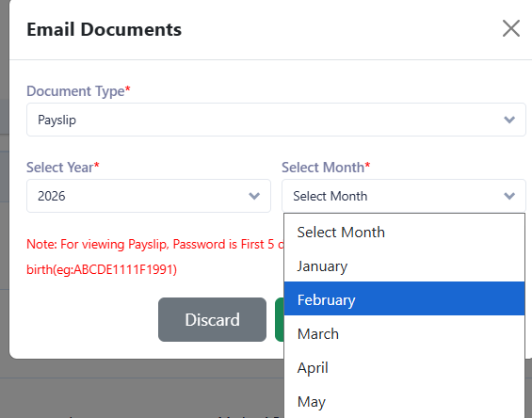Image resolution: width=532 pixels, height=418 pixels.
Task: Close the Email Documents dialog
Action: click(511, 28)
